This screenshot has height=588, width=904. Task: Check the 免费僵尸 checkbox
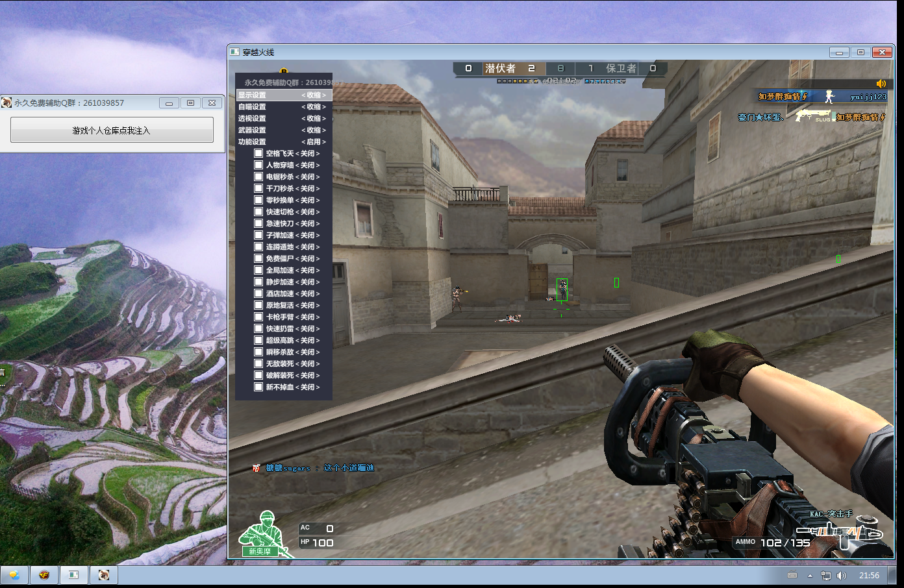tap(258, 258)
